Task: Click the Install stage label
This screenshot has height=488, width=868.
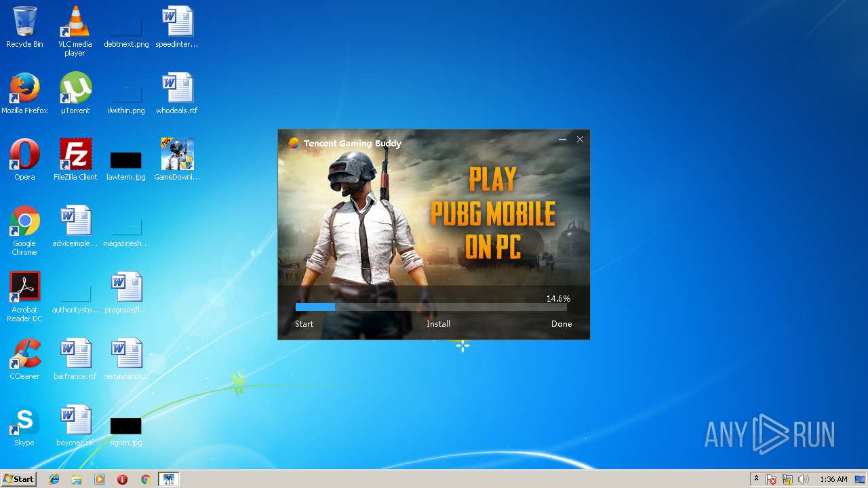Action: [438, 324]
